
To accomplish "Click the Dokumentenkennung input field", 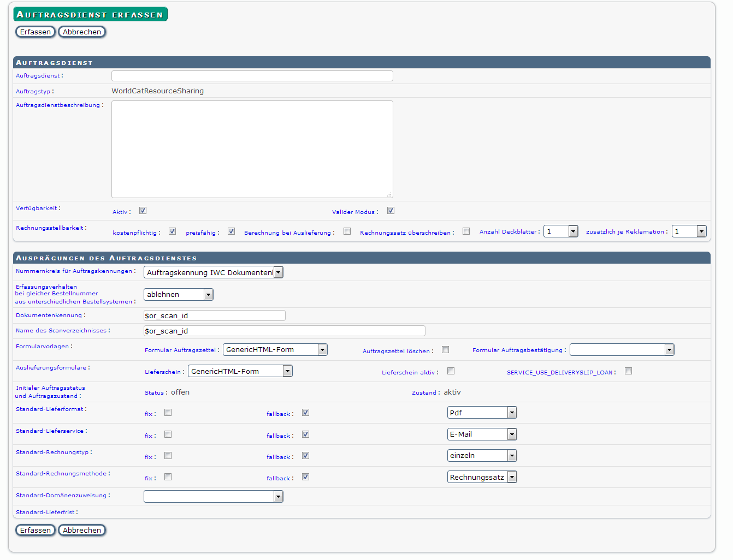I will [214, 315].
